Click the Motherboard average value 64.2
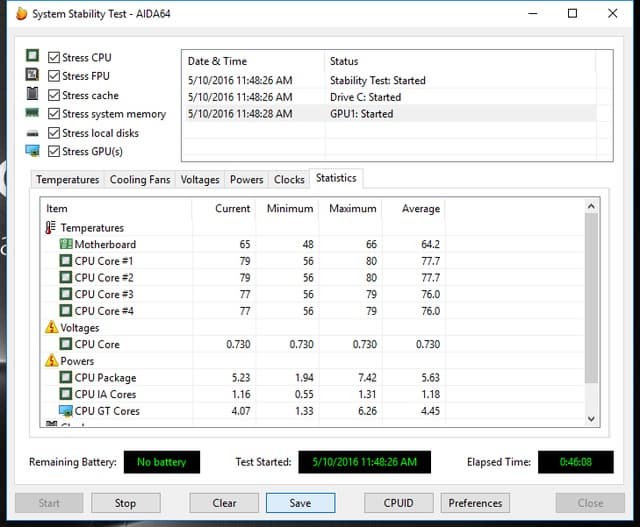The width and height of the screenshot is (640, 527). tap(430, 244)
